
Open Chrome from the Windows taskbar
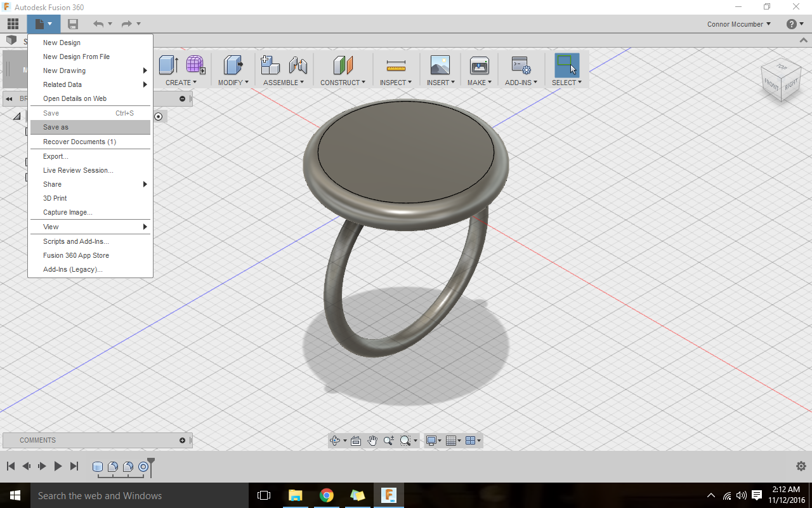coord(327,495)
